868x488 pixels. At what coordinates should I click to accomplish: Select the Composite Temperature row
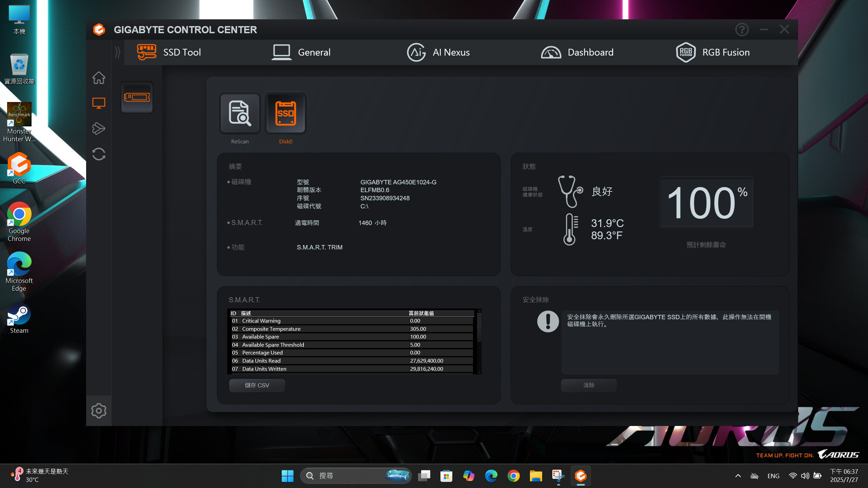coord(352,329)
